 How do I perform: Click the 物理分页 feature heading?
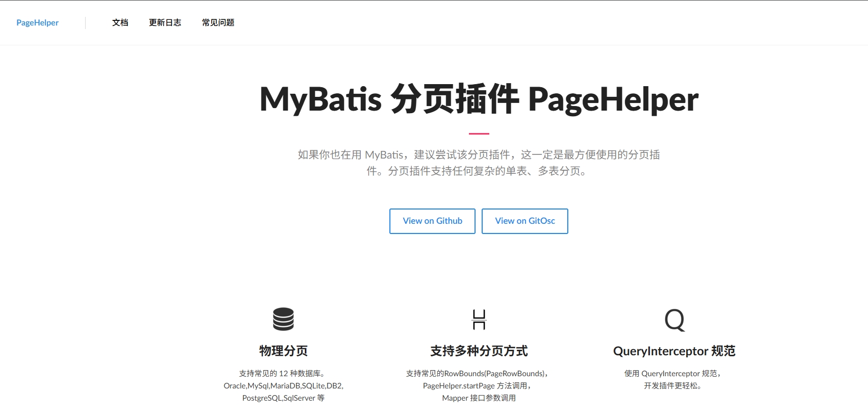click(x=283, y=351)
